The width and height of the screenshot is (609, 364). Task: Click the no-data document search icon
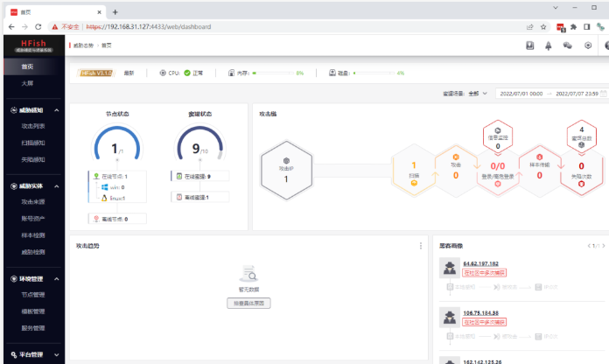(248, 274)
